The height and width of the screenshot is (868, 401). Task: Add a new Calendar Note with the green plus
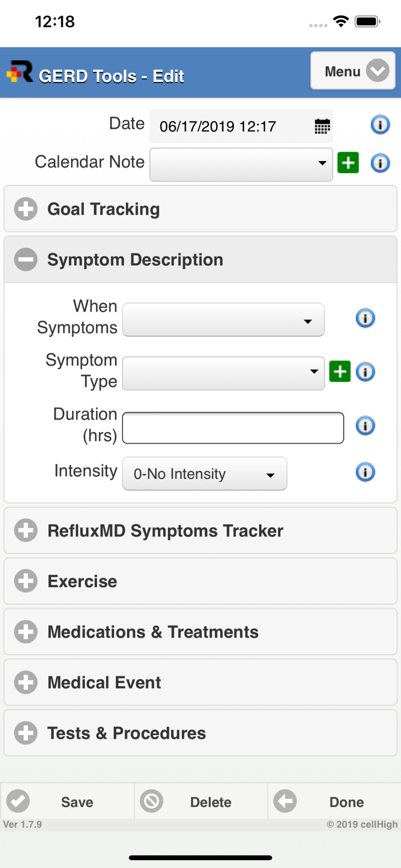[348, 163]
